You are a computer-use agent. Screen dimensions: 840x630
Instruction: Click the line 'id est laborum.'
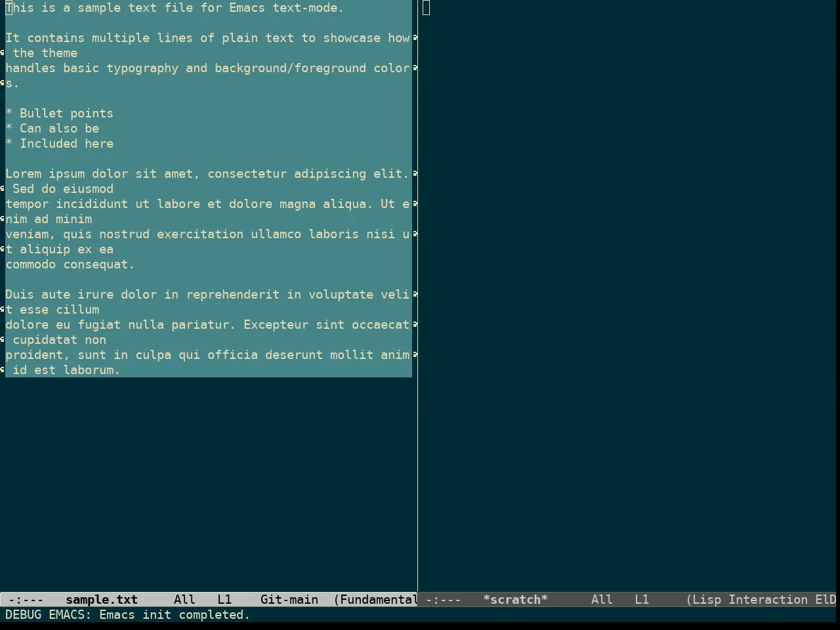pyautogui.click(x=66, y=370)
